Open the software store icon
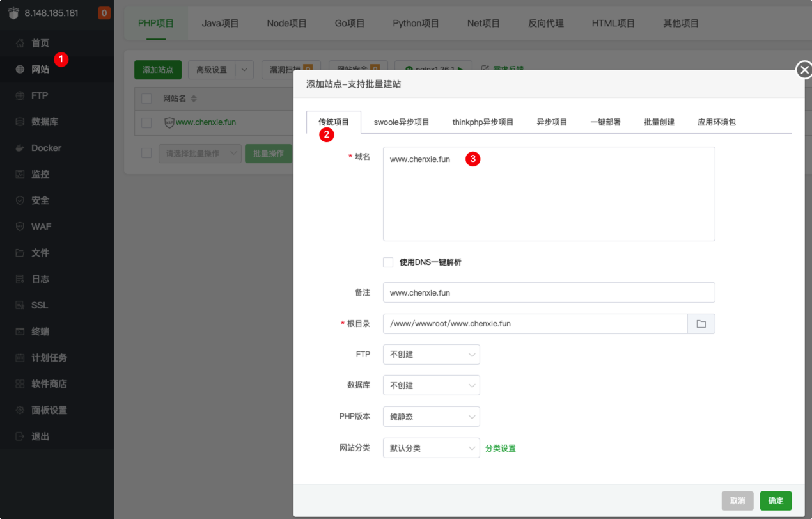This screenshot has height=519, width=812. click(20, 384)
